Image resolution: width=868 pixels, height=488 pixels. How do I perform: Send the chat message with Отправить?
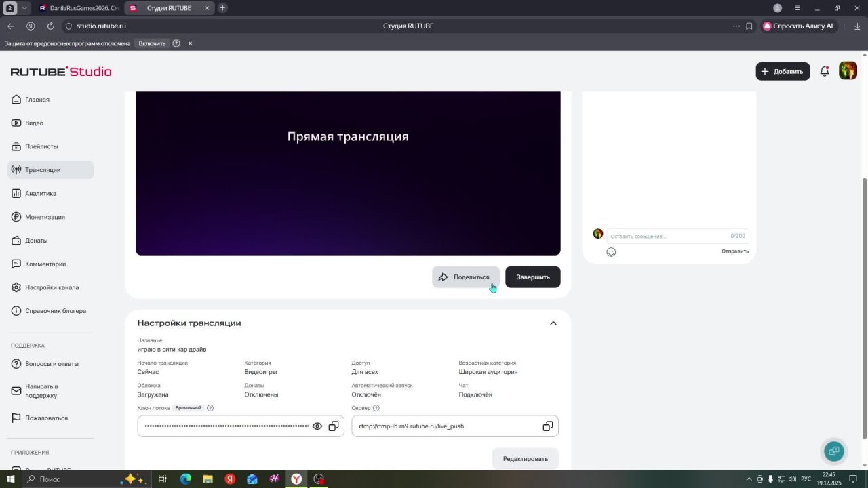(x=735, y=251)
